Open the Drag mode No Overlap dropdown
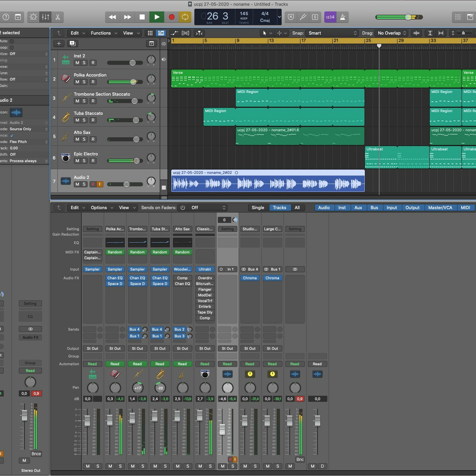Viewport: 476px width, 476px height. pos(391,33)
